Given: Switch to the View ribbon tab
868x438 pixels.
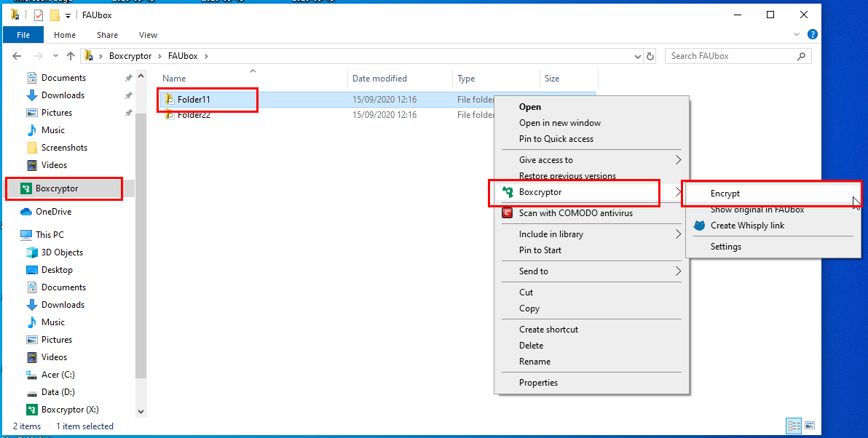Looking at the screenshot, I should pyautogui.click(x=148, y=35).
